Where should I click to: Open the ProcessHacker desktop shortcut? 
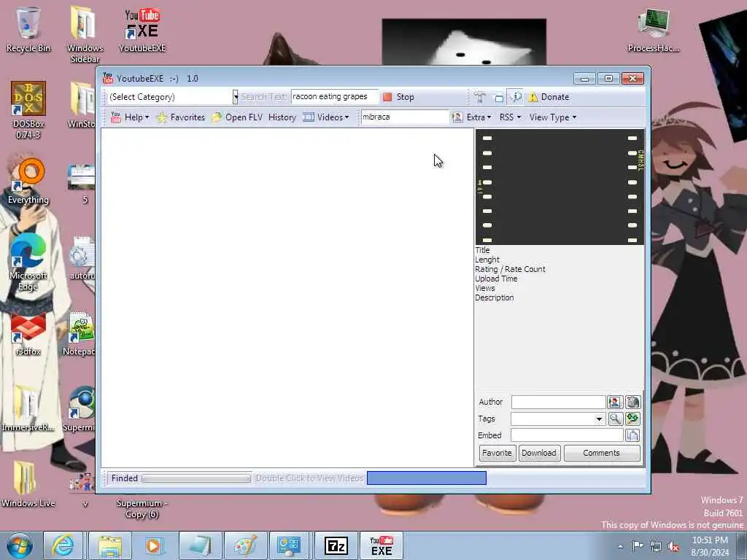(653, 31)
